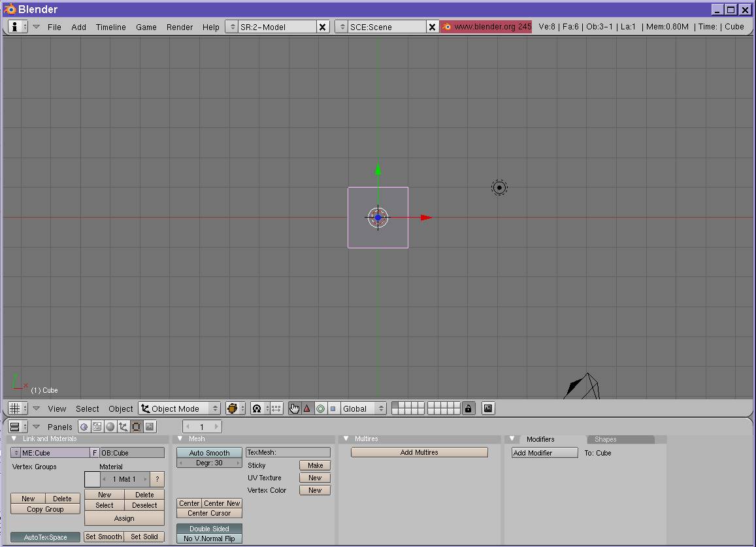Image resolution: width=756 pixels, height=547 pixels.
Task: Open the Scene context icon in Panels header
Action: (x=150, y=427)
